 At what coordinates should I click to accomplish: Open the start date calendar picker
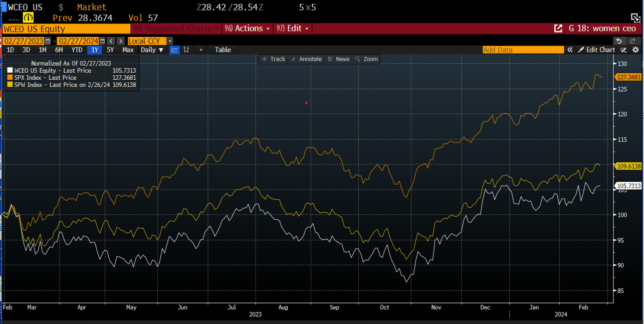(x=48, y=41)
